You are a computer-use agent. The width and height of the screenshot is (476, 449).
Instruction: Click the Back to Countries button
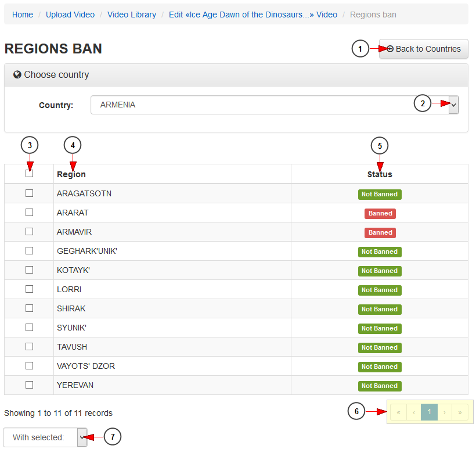point(423,49)
